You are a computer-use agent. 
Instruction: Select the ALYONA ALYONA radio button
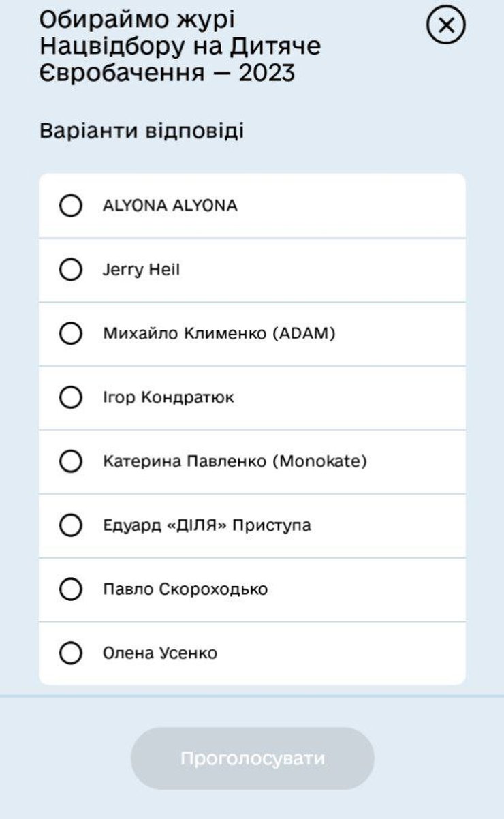coord(70,205)
